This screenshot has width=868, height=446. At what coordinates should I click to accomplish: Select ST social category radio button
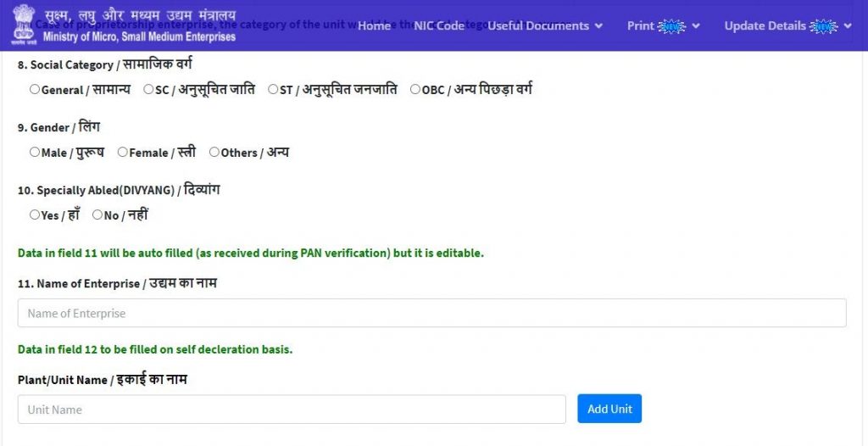click(x=273, y=89)
